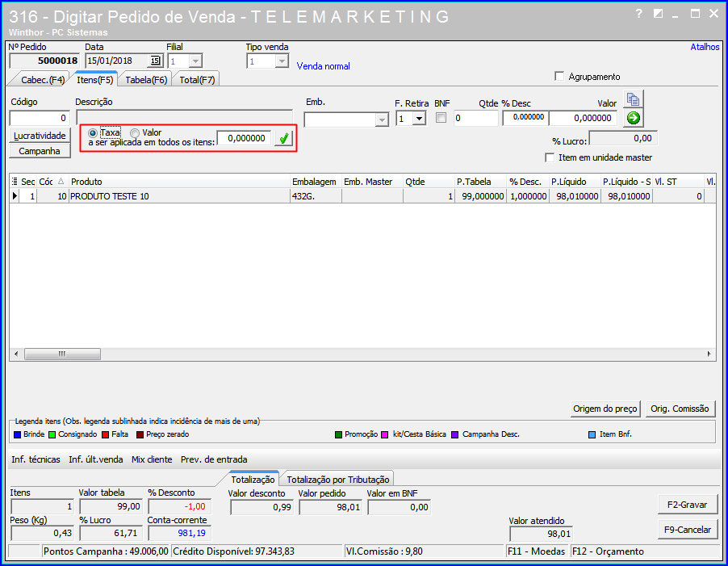The image size is (728, 566).
Task: Click the red Falta legend color
Action: point(106,434)
